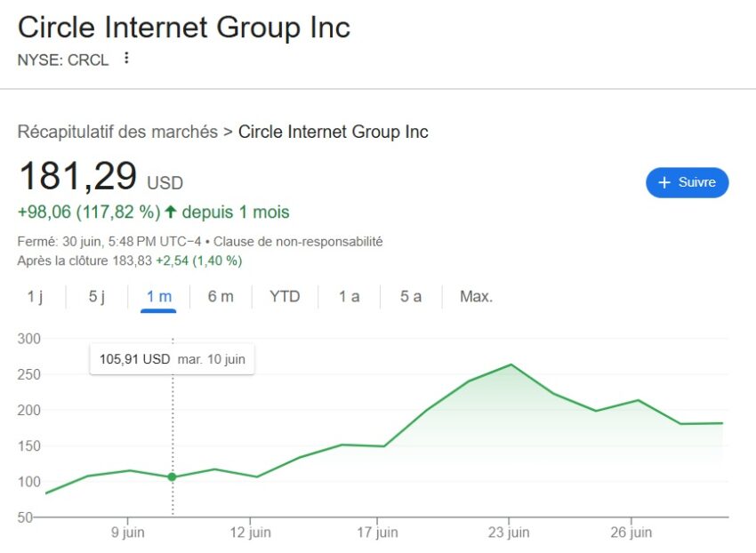Choose the 1 a time range
Viewport: 756px width, 553px height.
[x=349, y=297]
